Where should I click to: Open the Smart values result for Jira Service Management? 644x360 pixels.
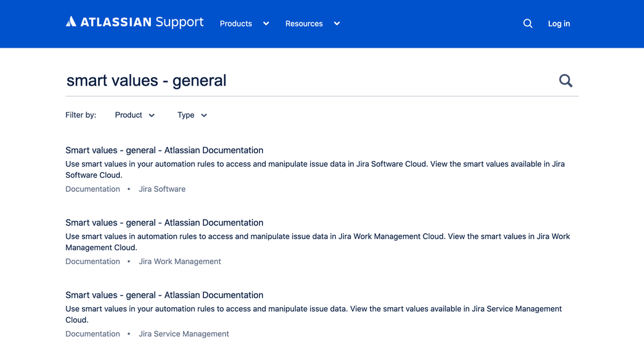pyautogui.click(x=164, y=296)
